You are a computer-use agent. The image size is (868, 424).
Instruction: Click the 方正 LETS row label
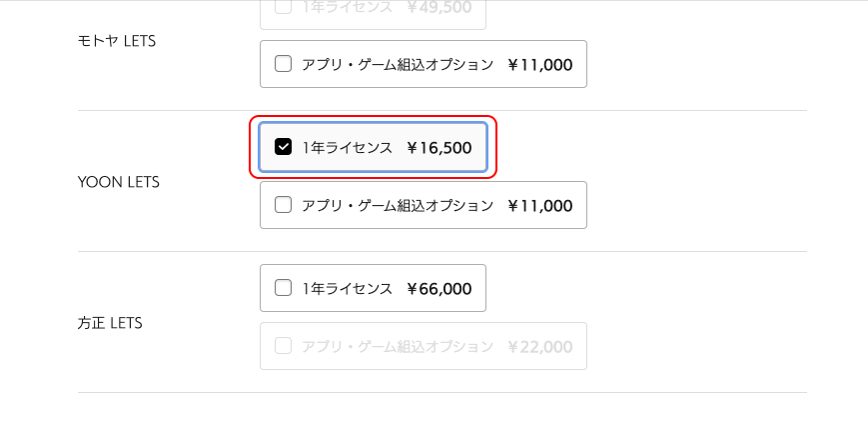click(x=110, y=323)
